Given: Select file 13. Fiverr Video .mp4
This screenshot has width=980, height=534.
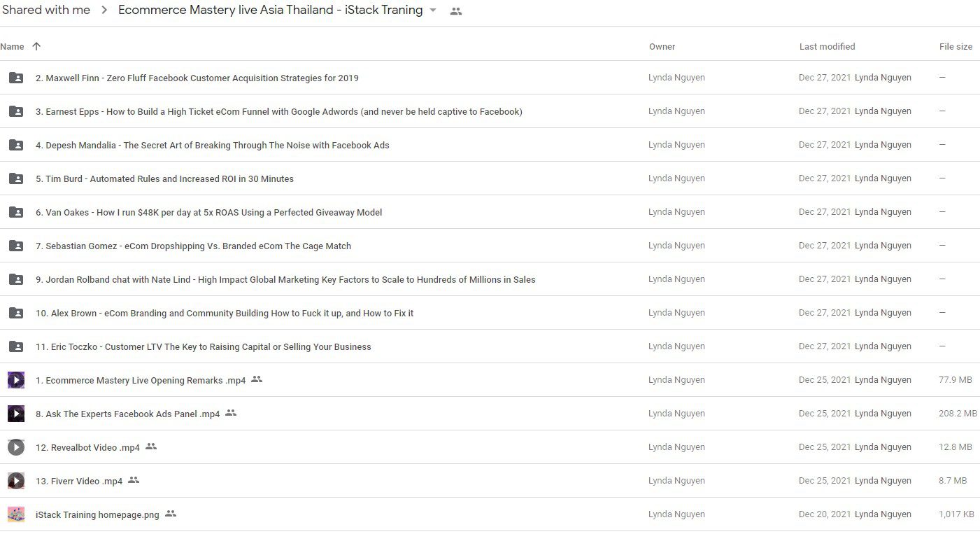Looking at the screenshot, I should coord(79,482).
